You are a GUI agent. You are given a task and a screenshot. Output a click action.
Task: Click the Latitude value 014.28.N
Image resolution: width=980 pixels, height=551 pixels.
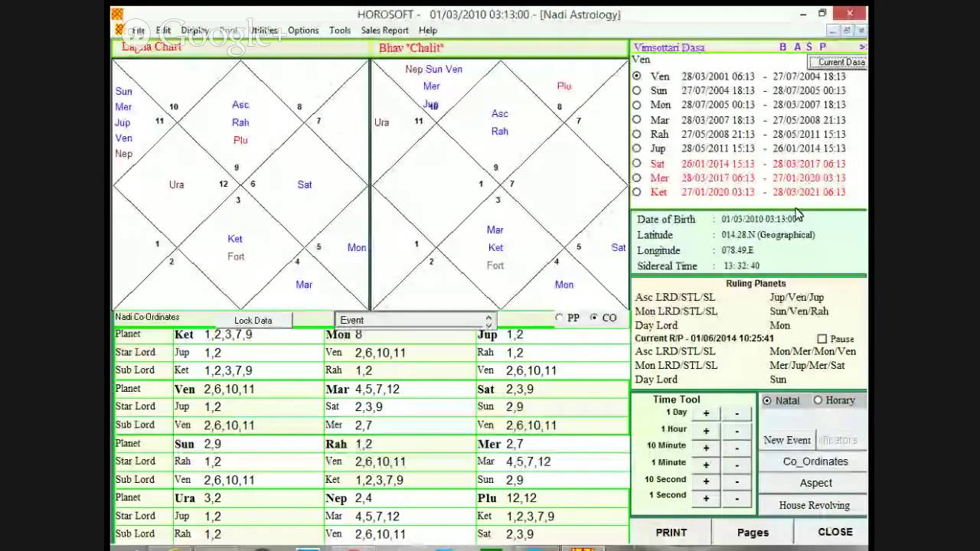click(x=768, y=235)
